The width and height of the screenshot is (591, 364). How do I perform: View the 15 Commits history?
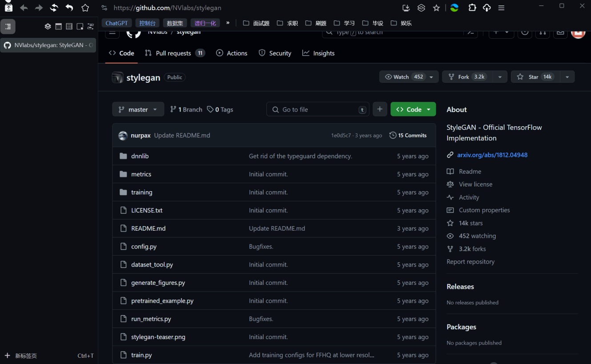click(x=408, y=136)
